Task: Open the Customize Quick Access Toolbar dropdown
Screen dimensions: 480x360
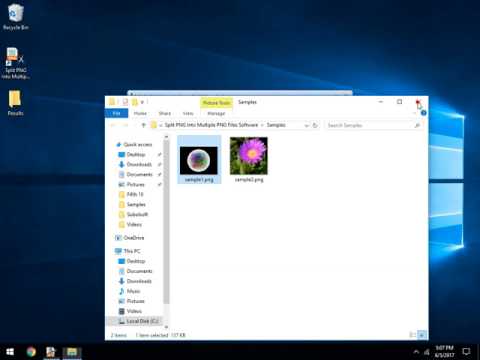Action: click(142, 102)
